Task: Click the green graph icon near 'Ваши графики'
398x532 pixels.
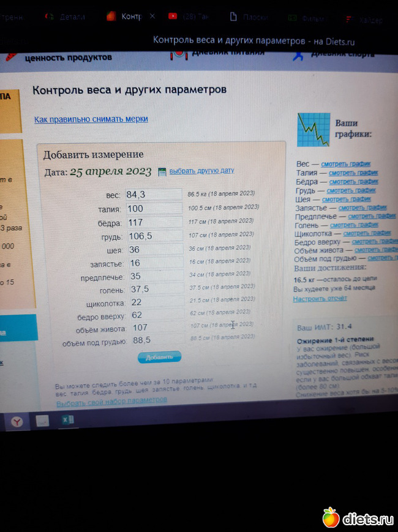Action: (x=314, y=129)
